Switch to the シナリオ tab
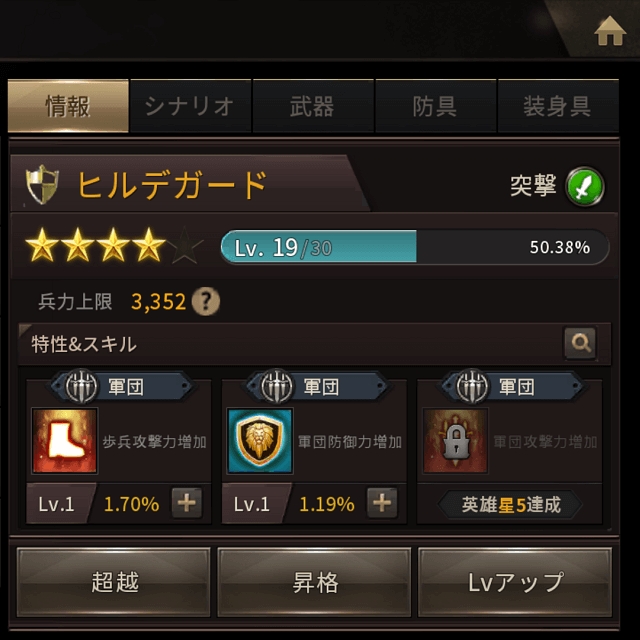 click(190, 106)
